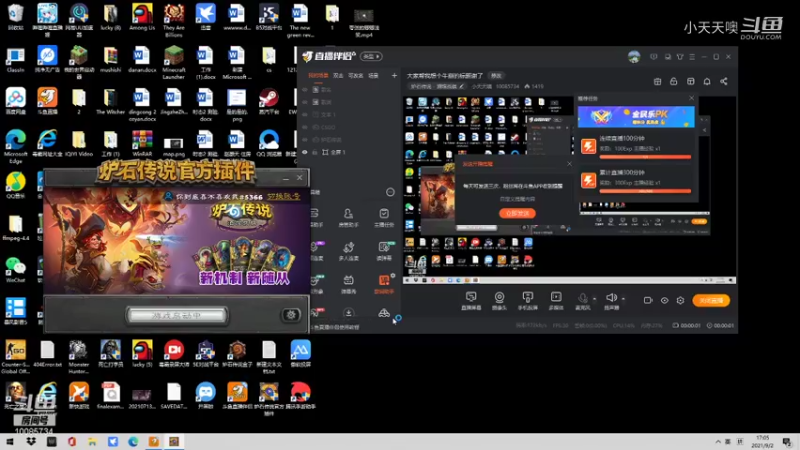Open the Hearthstone assistant orange tool
Image resolution: width=800 pixels, height=450 pixels.
[384, 284]
